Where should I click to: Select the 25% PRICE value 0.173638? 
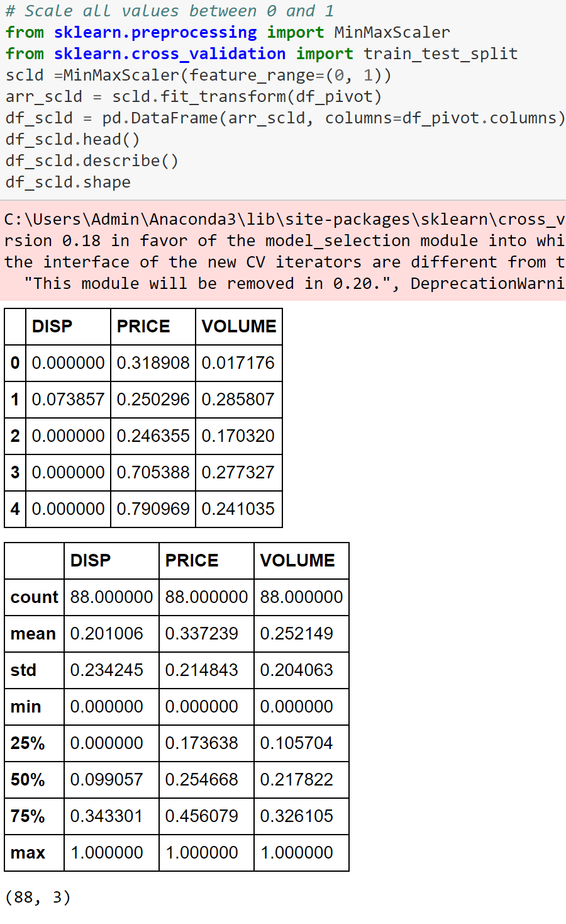pos(202,743)
